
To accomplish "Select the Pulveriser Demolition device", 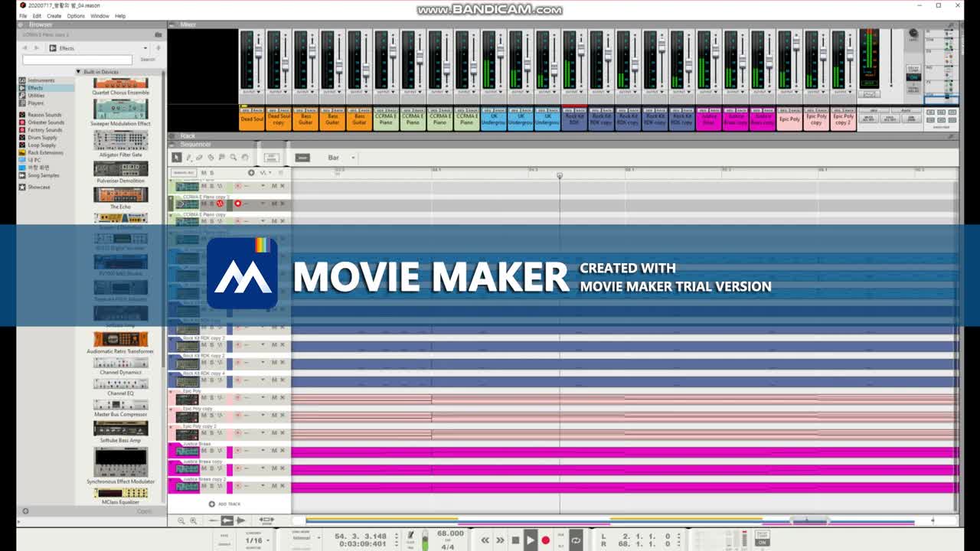I will click(x=120, y=171).
